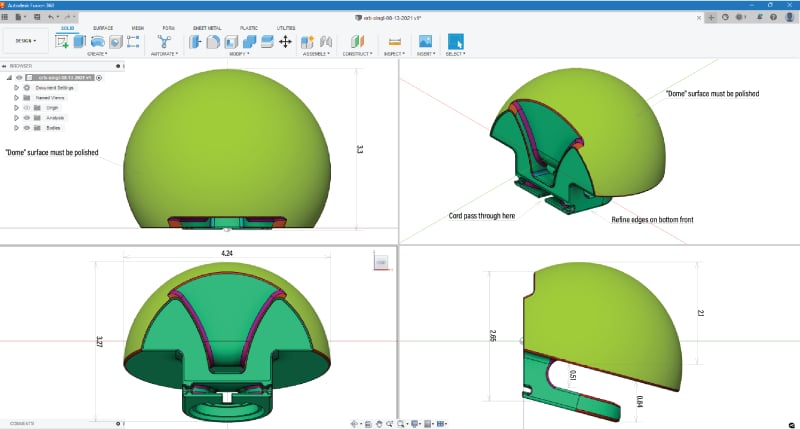Viewport: 800px width, 429px height.
Task: Open a new design tab with plus
Action: (x=711, y=17)
